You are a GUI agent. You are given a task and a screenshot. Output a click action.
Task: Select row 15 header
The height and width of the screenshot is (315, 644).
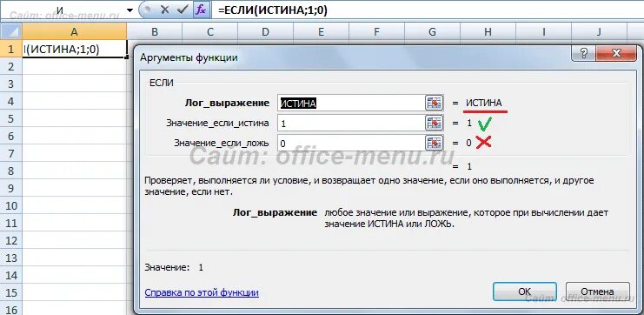point(11,292)
